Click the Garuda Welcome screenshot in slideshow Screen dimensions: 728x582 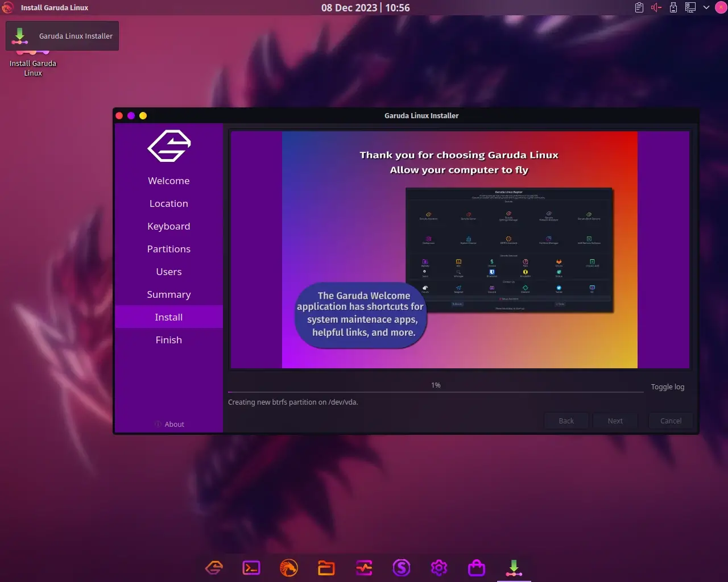tap(509, 250)
